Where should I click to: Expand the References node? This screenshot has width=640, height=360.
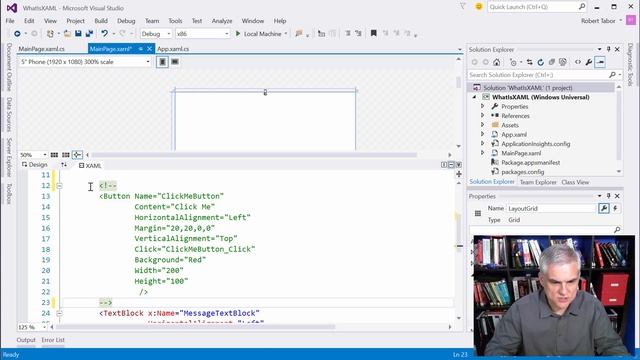click(482, 116)
